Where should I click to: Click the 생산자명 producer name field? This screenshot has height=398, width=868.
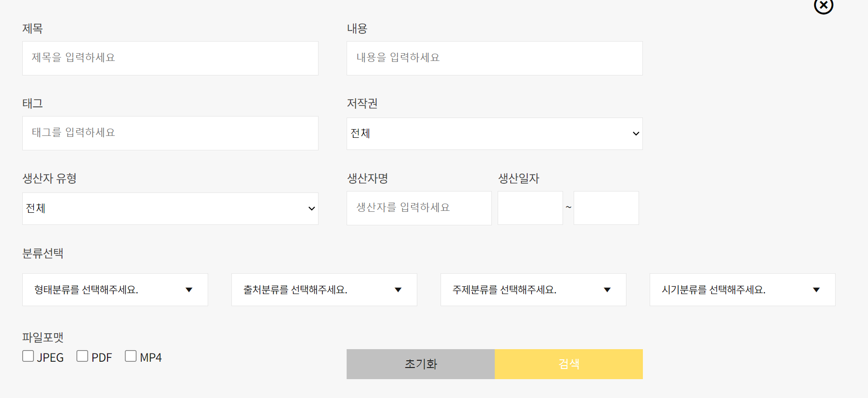[419, 208]
